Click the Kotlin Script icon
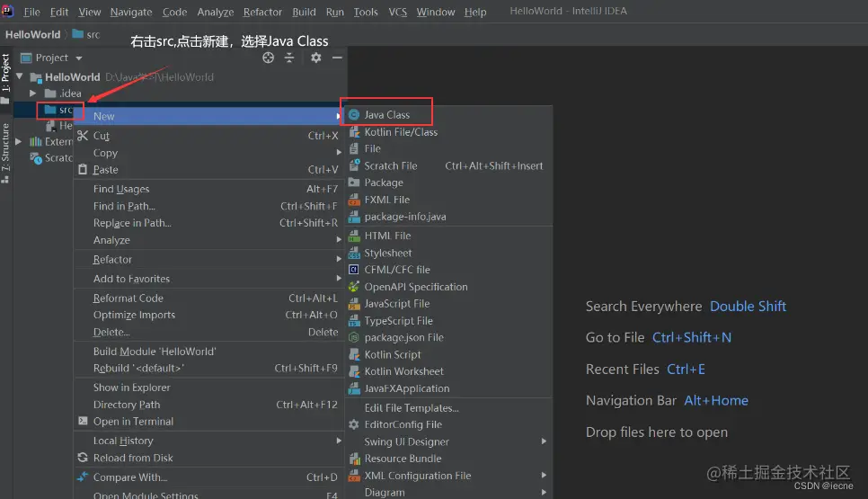 [354, 354]
